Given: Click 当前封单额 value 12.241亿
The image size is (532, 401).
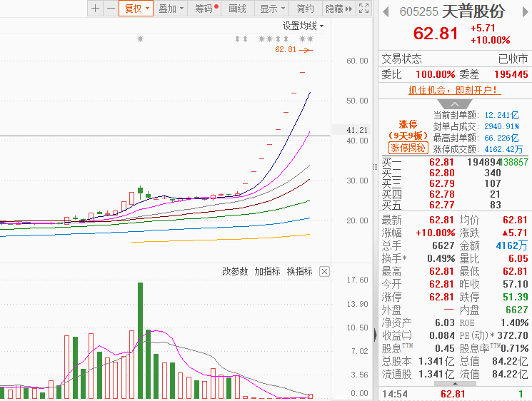Looking at the screenshot, I should pos(501,115).
